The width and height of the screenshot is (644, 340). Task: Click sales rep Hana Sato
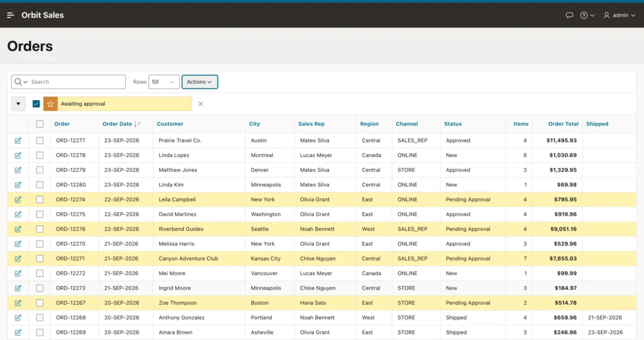click(x=313, y=303)
